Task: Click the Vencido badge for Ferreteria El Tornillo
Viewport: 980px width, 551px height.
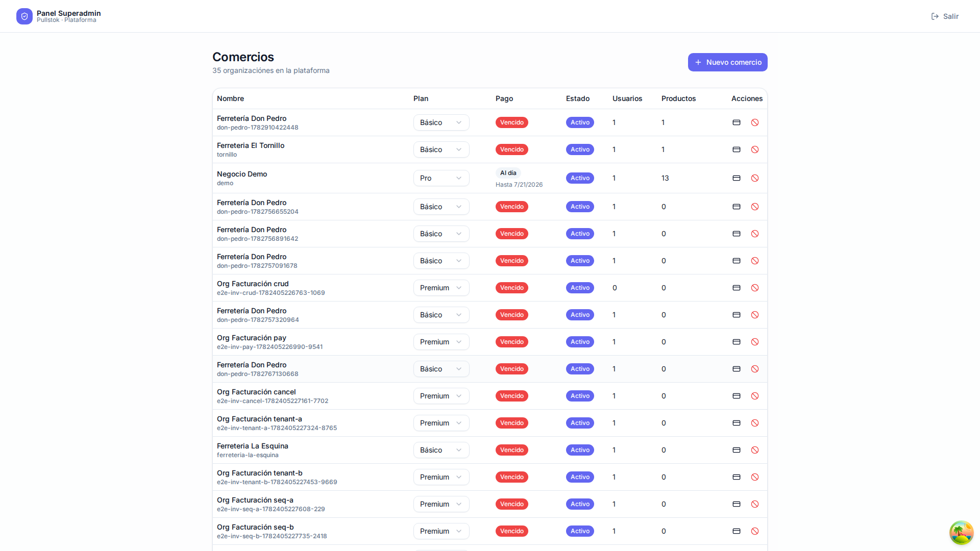Action: pos(511,149)
